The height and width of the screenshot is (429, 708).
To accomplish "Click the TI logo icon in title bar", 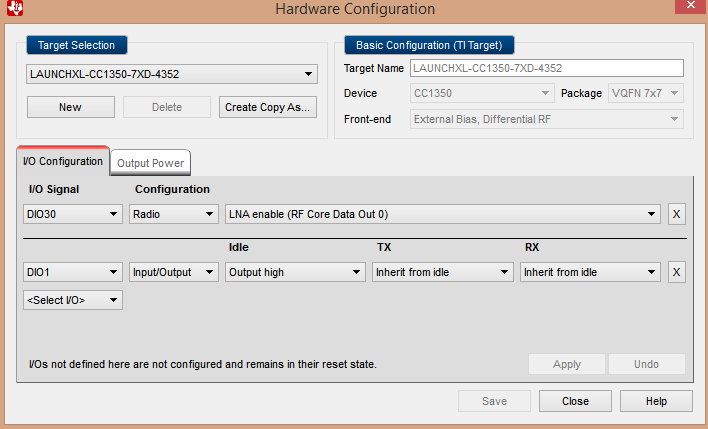I will (x=11, y=9).
